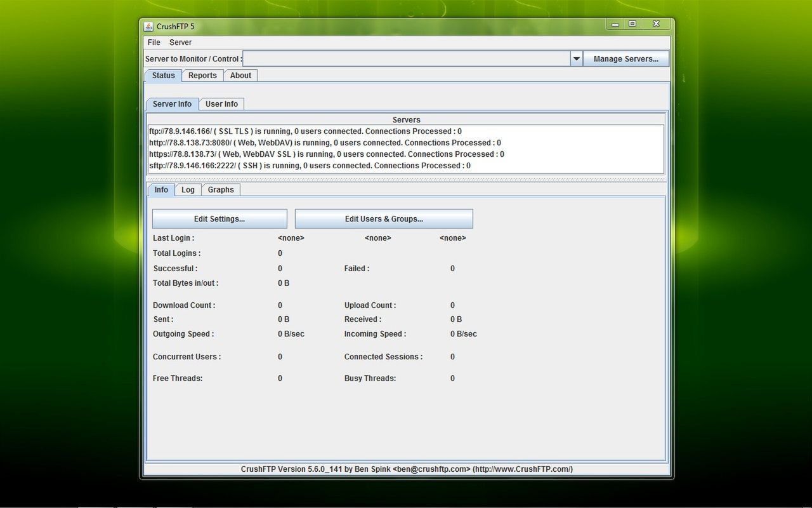The image size is (812, 508).
Task: Click the Busy Threads label
Action: point(370,378)
